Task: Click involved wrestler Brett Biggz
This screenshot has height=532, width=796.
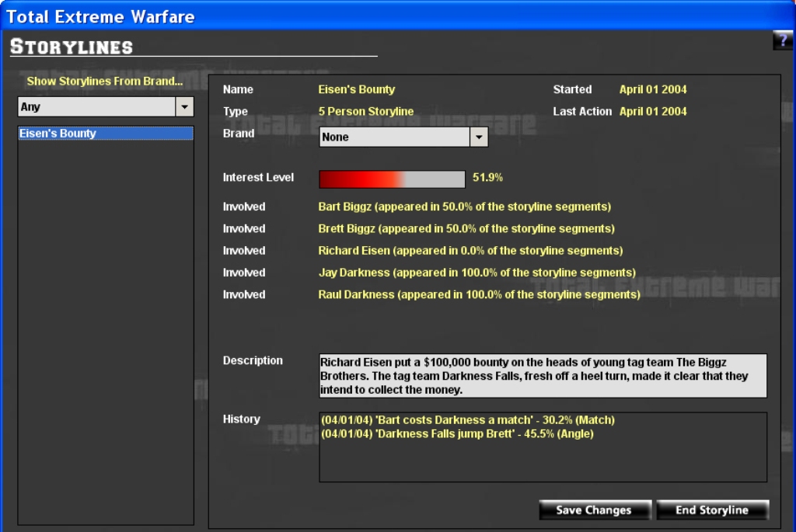Action: pyautogui.click(x=466, y=229)
